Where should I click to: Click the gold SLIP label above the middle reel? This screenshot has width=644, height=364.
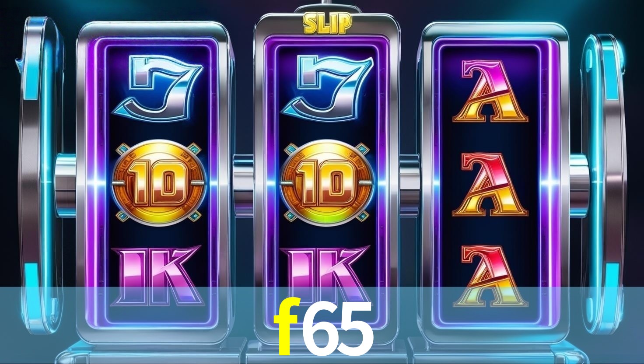(x=327, y=24)
